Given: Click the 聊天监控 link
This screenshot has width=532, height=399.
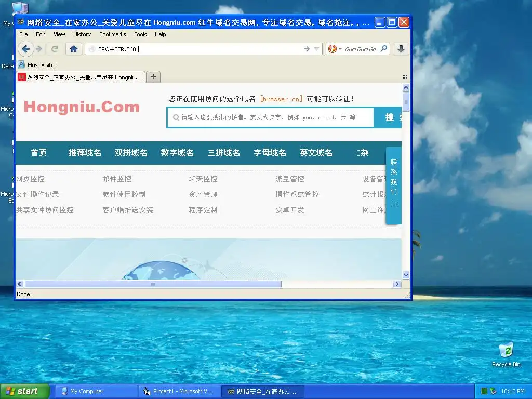Looking at the screenshot, I should [x=203, y=179].
